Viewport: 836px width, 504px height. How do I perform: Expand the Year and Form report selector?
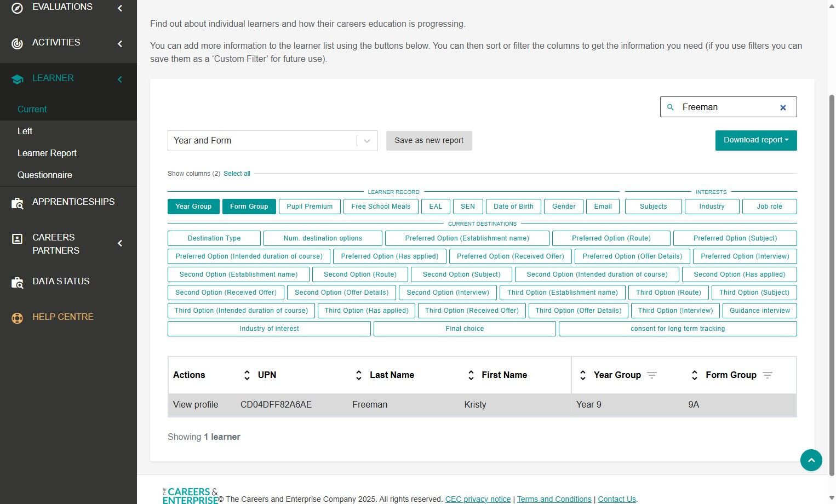[367, 141]
